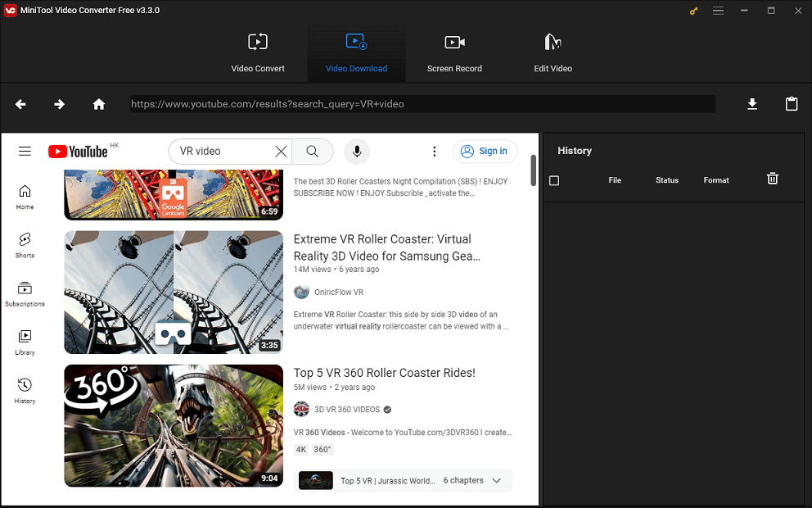Click the YouTube page vertical scrollbar
Screen dimensions: 812x508
(534, 170)
